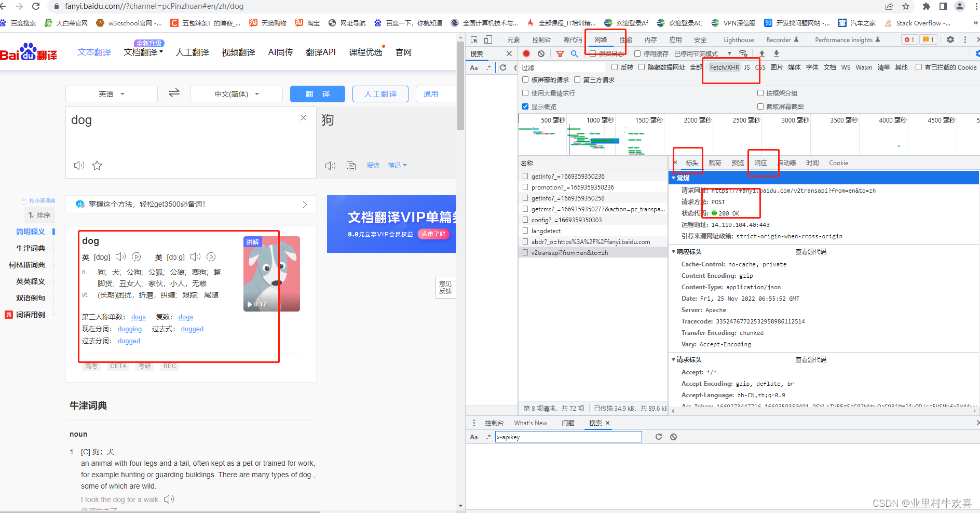980x513 pixels.
Task: Open DevTools customize three-dot menu
Action: [x=965, y=39]
